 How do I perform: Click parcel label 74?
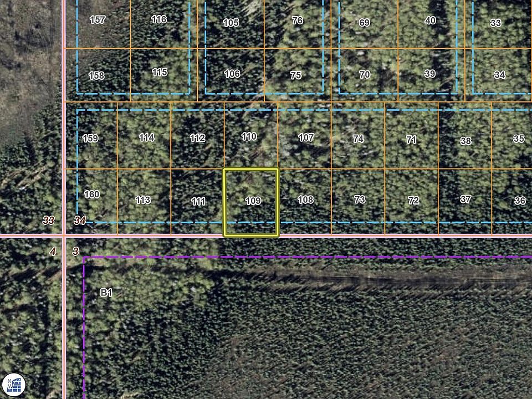click(x=359, y=139)
